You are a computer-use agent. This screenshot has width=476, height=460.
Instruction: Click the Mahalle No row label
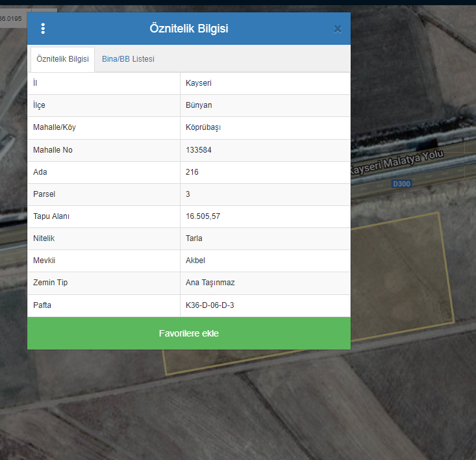point(53,150)
